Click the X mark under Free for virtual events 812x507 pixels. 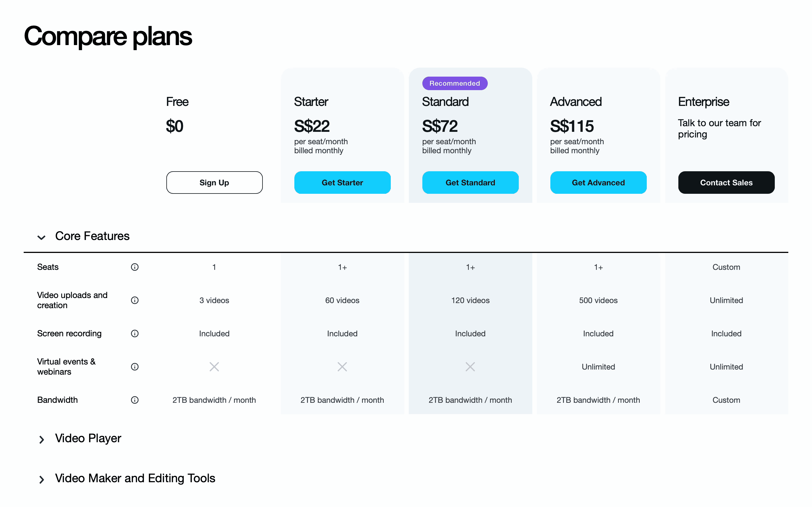[x=214, y=366]
